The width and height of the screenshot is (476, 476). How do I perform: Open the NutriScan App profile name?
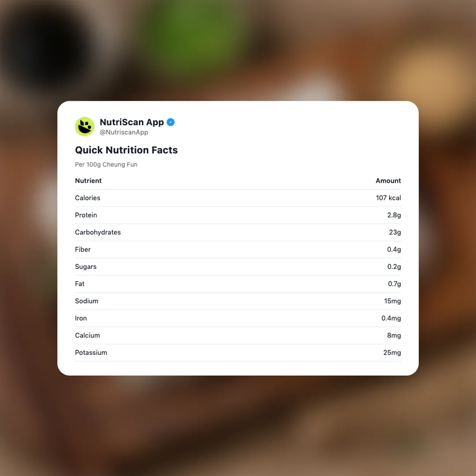click(131, 122)
